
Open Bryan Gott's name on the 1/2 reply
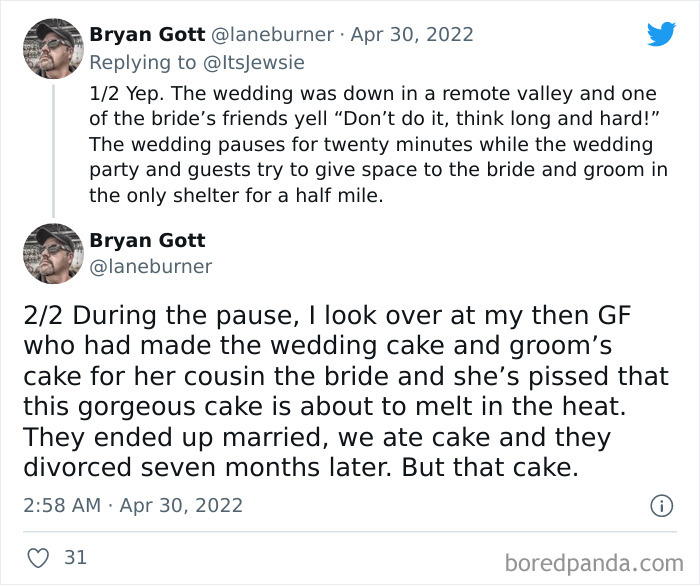click(x=146, y=34)
